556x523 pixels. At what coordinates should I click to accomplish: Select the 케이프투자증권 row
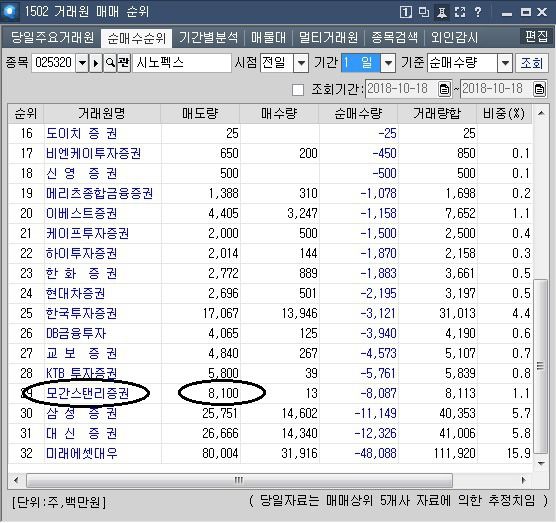[270, 233]
